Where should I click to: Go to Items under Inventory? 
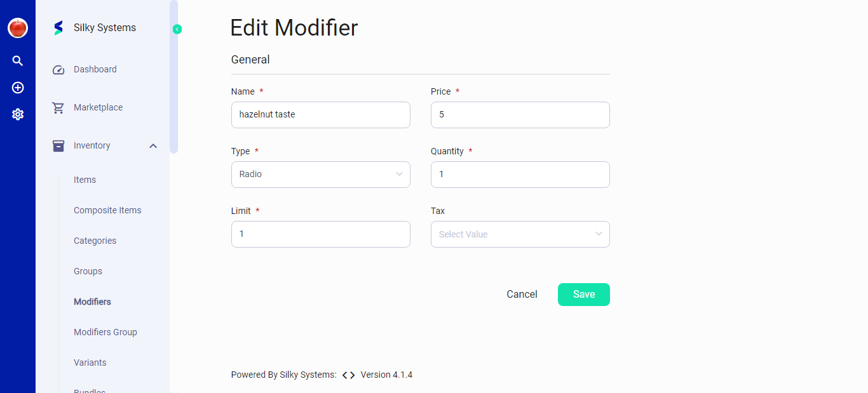85,180
